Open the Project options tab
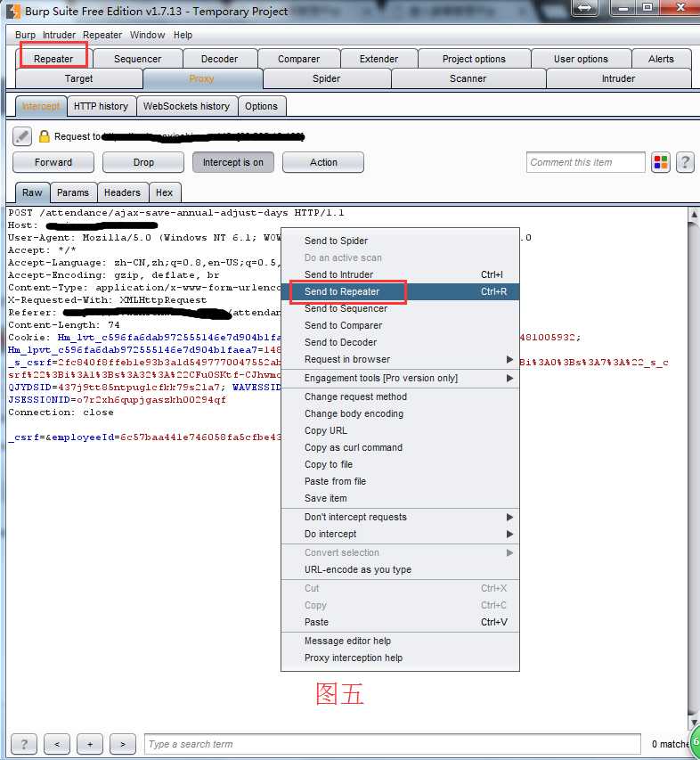Viewport: 700px width, 760px height. pyautogui.click(x=474, y=59)
